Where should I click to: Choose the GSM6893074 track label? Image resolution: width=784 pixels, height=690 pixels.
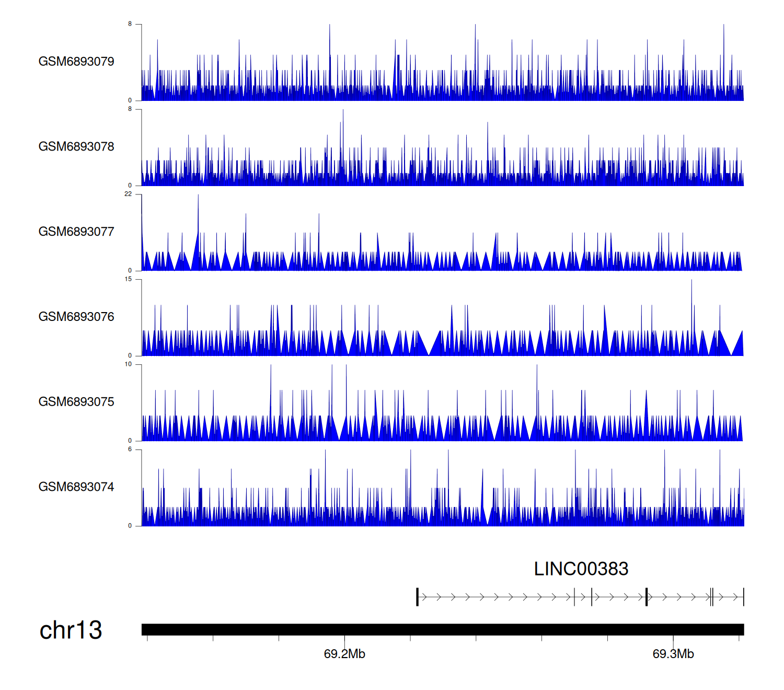point(76,487)
